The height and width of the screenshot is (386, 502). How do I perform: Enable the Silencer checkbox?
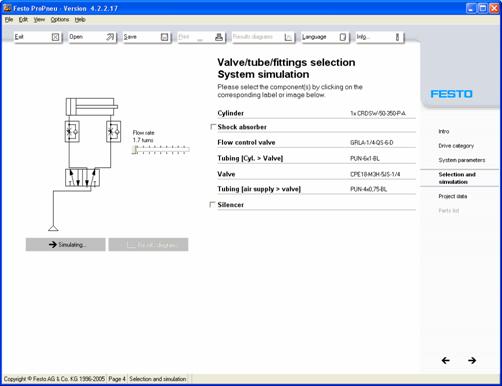[x=212, y=204]
